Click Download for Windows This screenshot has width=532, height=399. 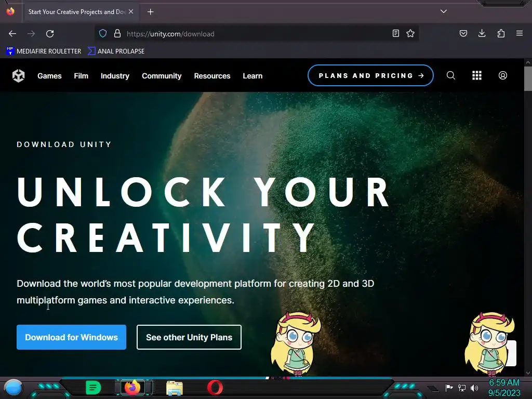pyautogui.click(x=71, y=337)
